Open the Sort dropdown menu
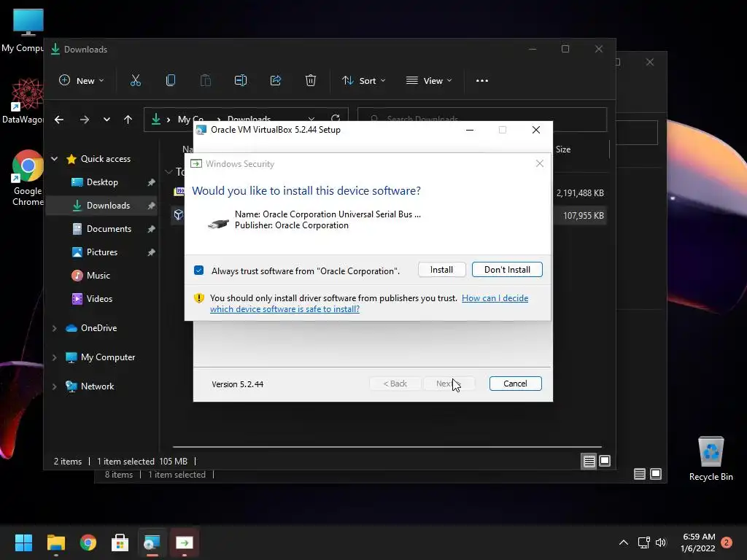This screenshot has width=747, height=560. [363, 80]
